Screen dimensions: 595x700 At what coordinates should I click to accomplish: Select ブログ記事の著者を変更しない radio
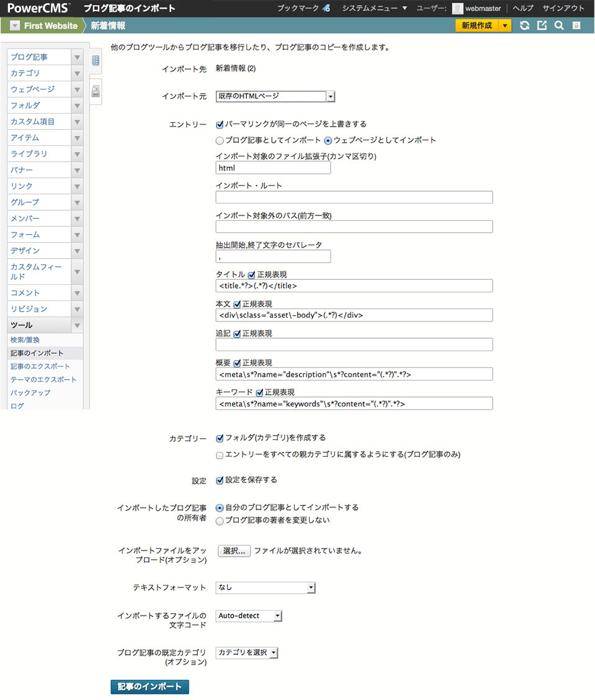pos(220,521)
